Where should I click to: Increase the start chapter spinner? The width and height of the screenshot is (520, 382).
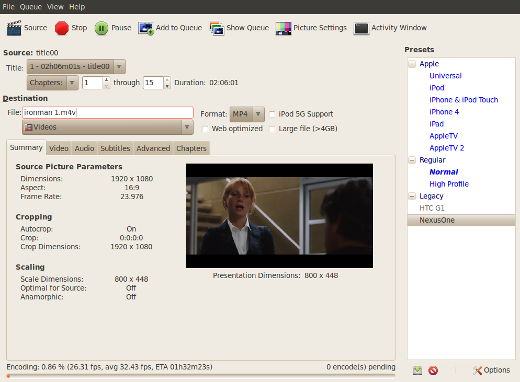click(x=106, y=80)
